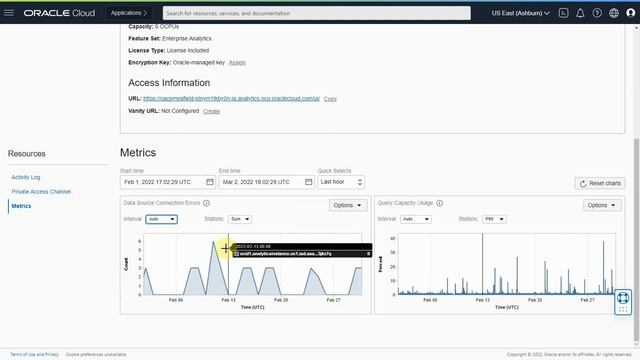Click the End time input field
The height and width of the screenshot is (360, 640).
click(x=267, y=182)
